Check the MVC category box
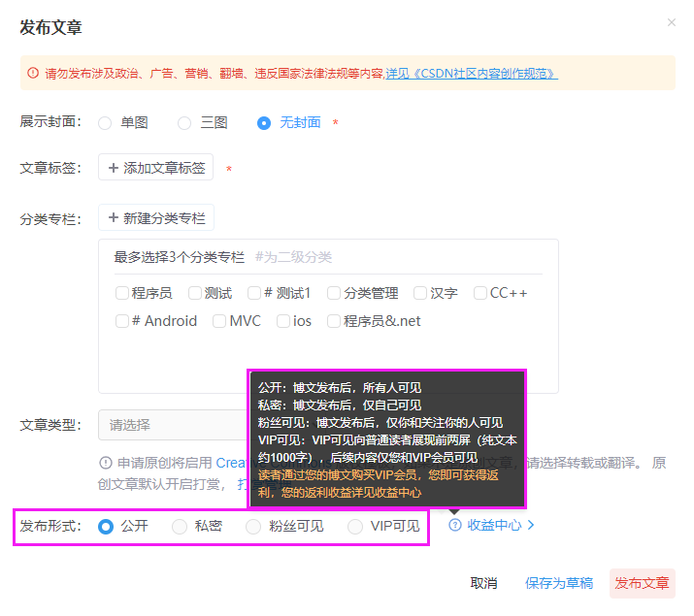Screen dimensions: 694x616 coord(219,321)
